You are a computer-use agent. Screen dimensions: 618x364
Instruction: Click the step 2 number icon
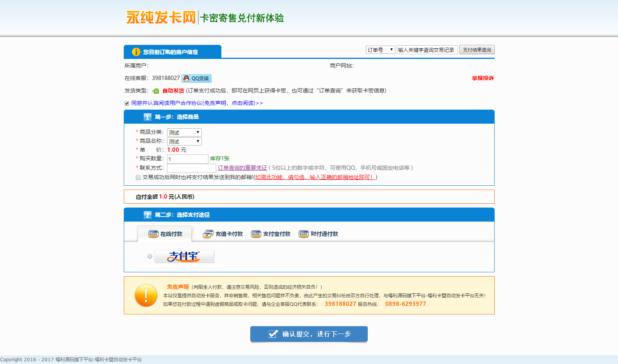(x=148, y=215)
